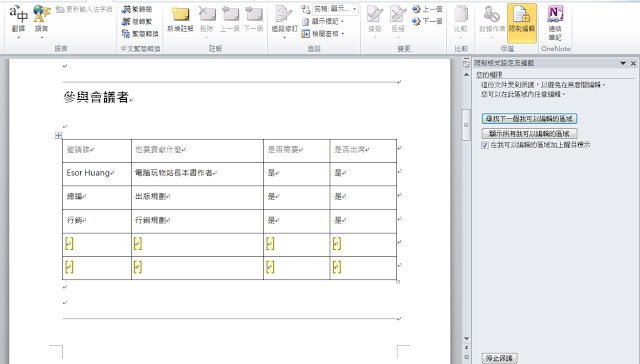Click the 是否需要 header cell
Screen dimensions: 640x364
point(296,150)
